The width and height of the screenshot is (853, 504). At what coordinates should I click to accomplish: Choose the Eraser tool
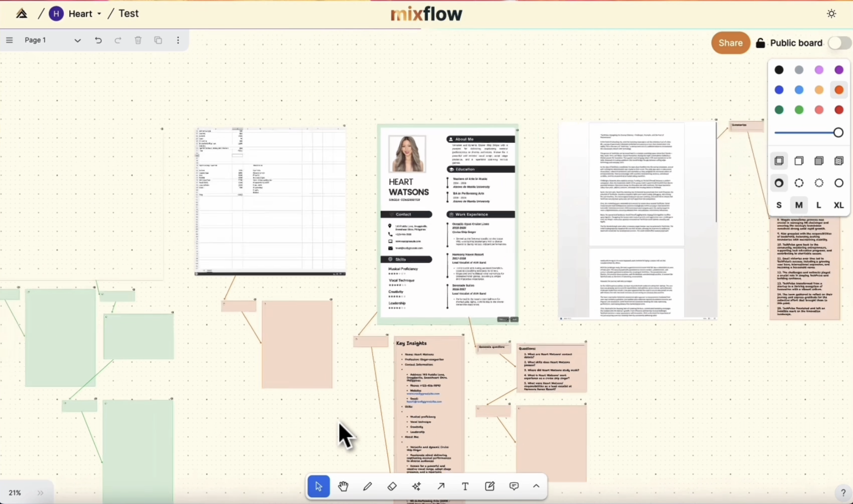click(392, 486)
